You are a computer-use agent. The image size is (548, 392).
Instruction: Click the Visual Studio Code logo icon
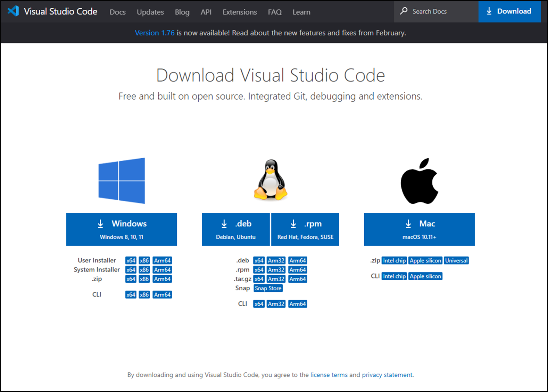pyautogui.click(x=13, y=11)
